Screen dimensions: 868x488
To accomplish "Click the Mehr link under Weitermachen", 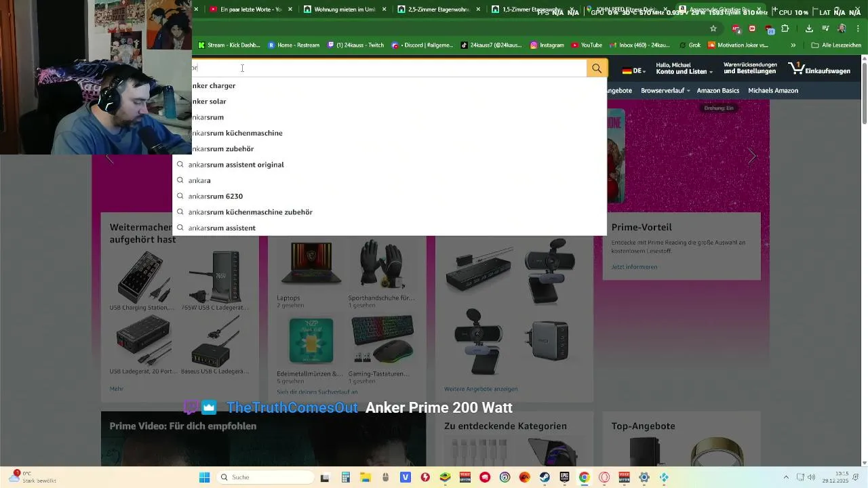I will click(117, 389).
